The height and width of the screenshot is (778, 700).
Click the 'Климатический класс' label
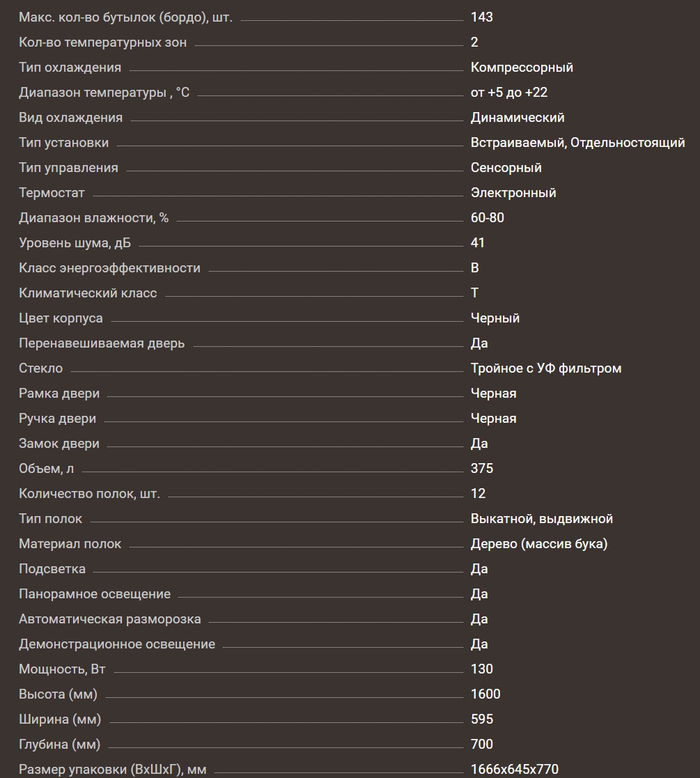point(88,293)
